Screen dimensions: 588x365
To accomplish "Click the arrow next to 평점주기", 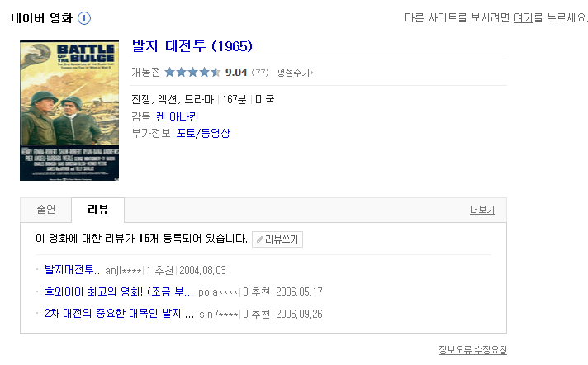I will tap(311, 73).
